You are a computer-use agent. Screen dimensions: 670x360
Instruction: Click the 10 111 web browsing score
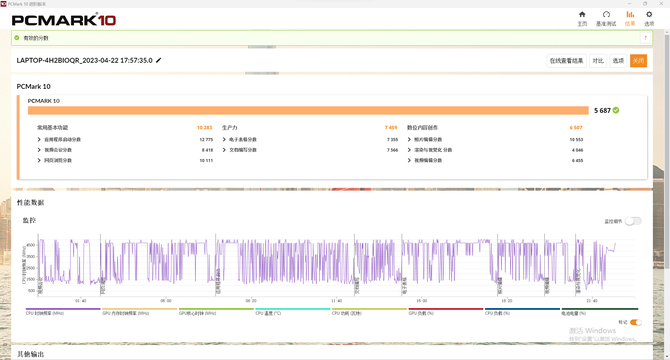tap(206, 161)
